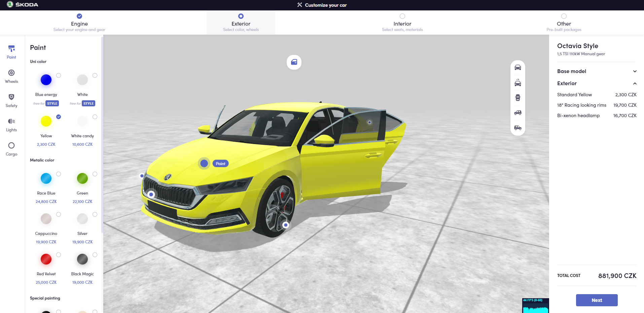This screenshot has width=644, height=313.
Task: Switch to the front view camera icon
Action: [x=518, y=68]
